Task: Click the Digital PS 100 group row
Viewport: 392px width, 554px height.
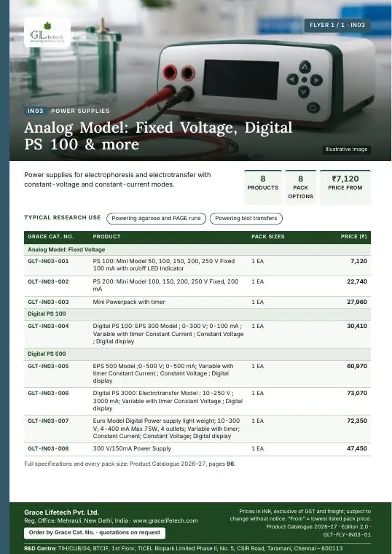Action: tap(197, 314)
